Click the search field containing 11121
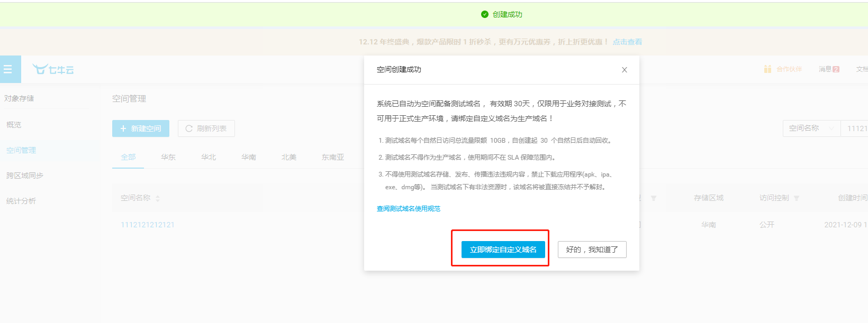Image resolution: width=868 pixels, height=323 pixels. (x=854, y=128)
